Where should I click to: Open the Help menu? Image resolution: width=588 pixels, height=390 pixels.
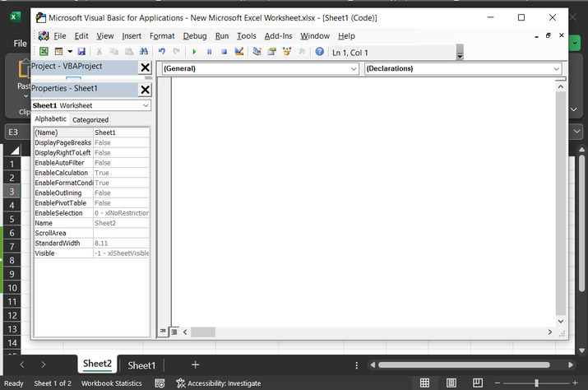pos(346,36)
